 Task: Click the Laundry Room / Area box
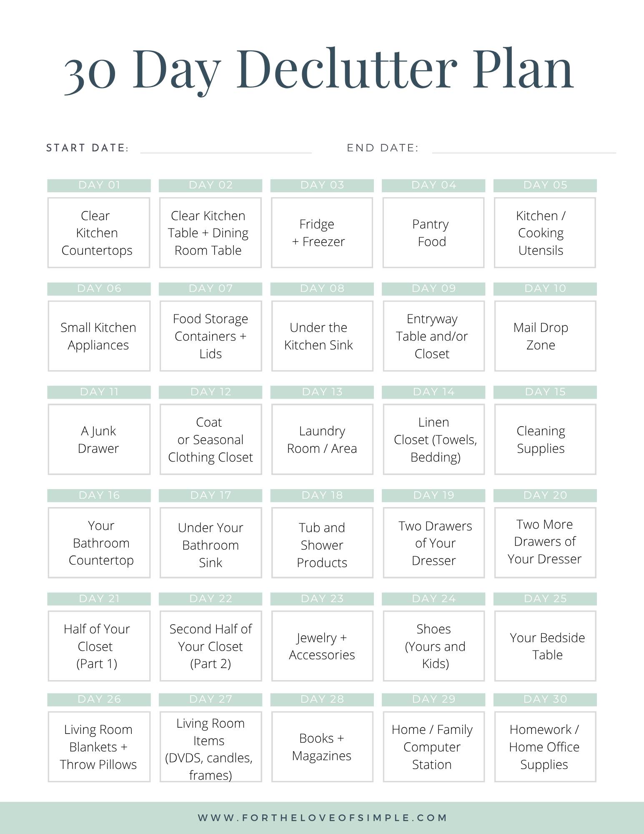[x=322, y=440]
